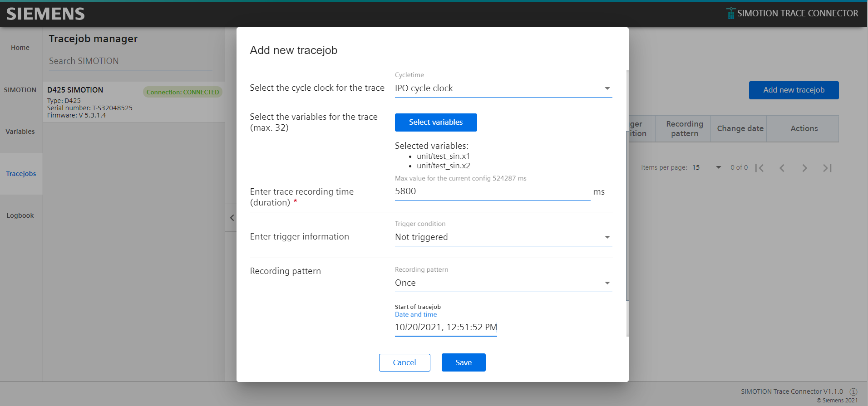This screenshot has width=868, height=406.
Task: Click the Firmware V 5.3.1.4 text
Action: pos(77,115)
